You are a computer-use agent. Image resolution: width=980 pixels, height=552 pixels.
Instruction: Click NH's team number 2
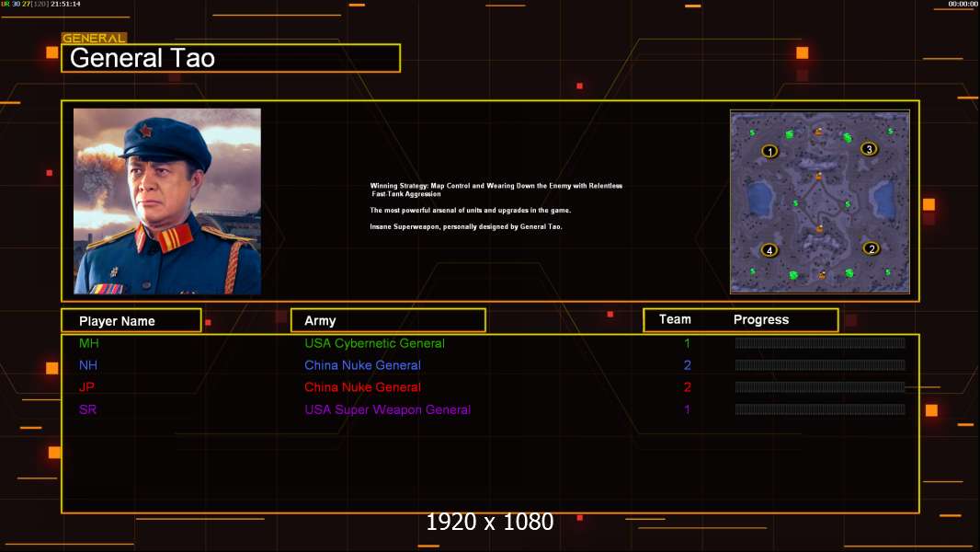coord(688,365)
